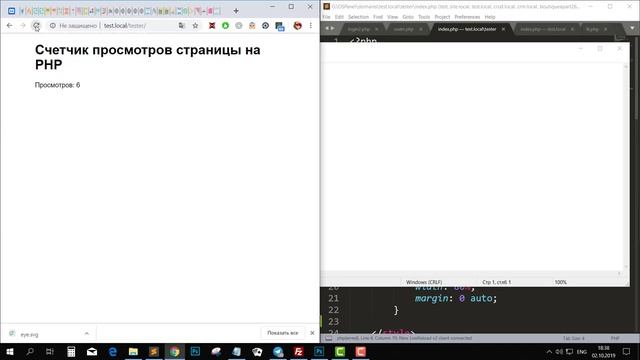The image size is (640, 360).
Task: Launch Calculator from taskbar
Action: tap(71, 351)
